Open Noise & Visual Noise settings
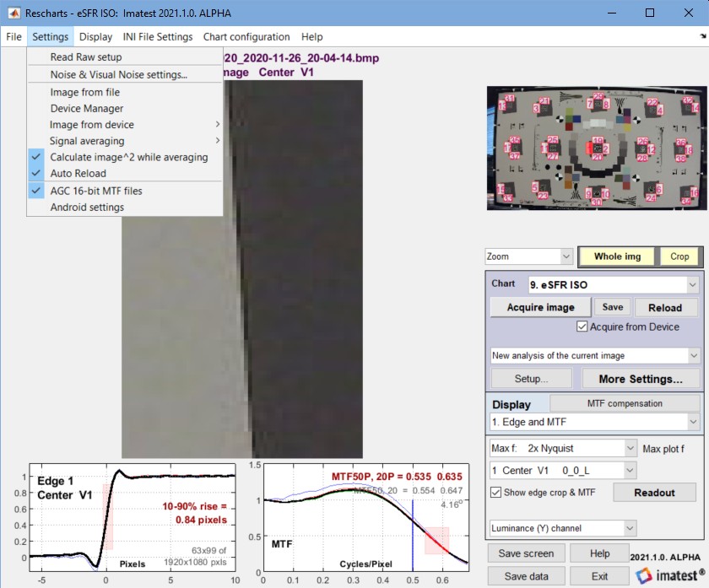Image resolution: width=709 pixels, height=588 pixels. 125,74
